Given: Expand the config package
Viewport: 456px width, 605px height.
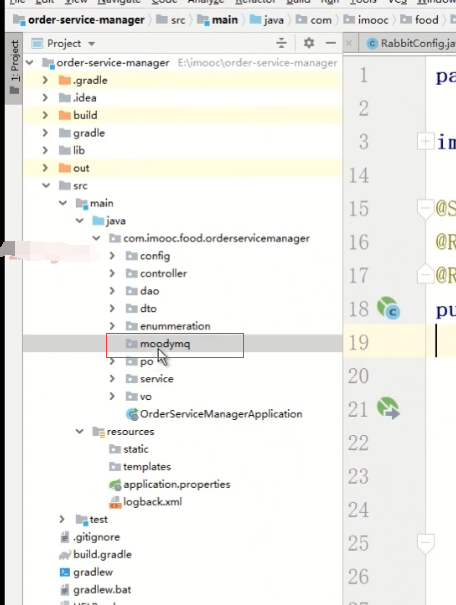Looking at the screenshot, I should point(112,255).
